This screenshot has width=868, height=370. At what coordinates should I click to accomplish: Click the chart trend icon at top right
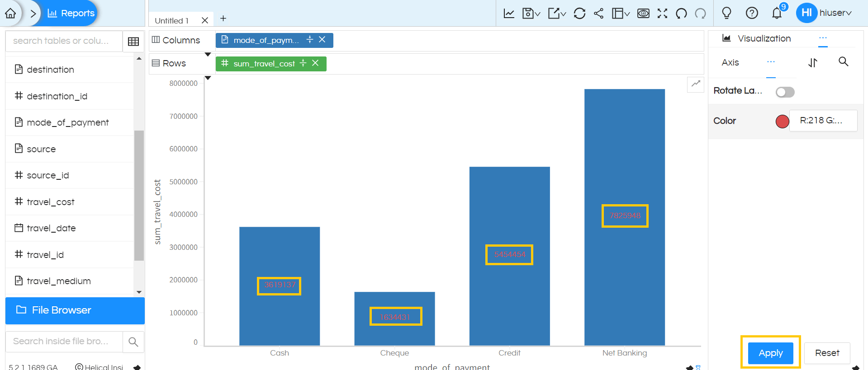pos(696,84)
